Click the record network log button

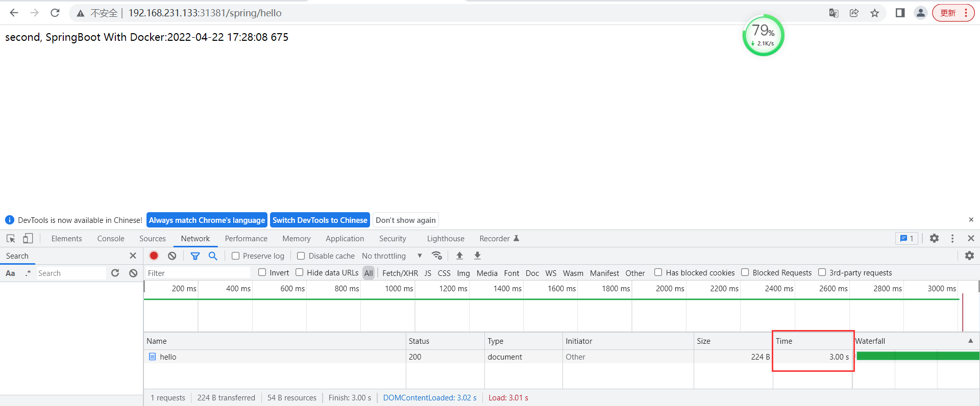154,256
